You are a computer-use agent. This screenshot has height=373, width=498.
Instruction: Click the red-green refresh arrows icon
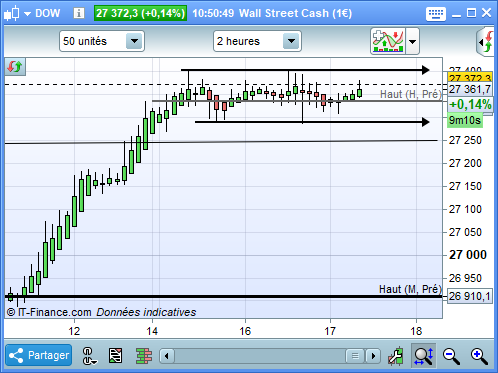(x=15, y=67)
